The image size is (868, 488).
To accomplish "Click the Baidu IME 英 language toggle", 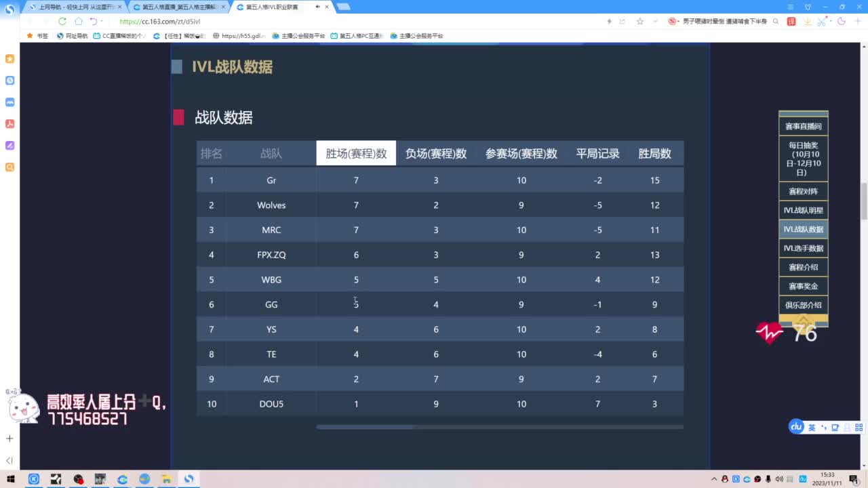I will tap(812, 427).
